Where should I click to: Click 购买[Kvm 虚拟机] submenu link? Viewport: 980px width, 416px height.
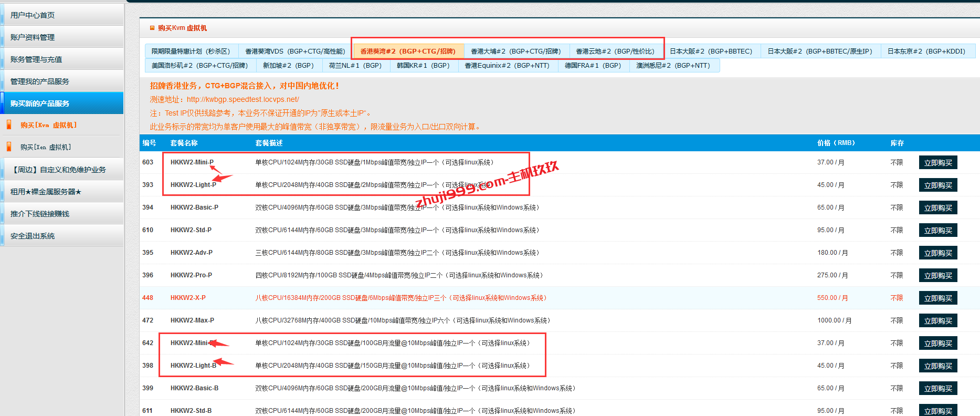tap(49, 125)
